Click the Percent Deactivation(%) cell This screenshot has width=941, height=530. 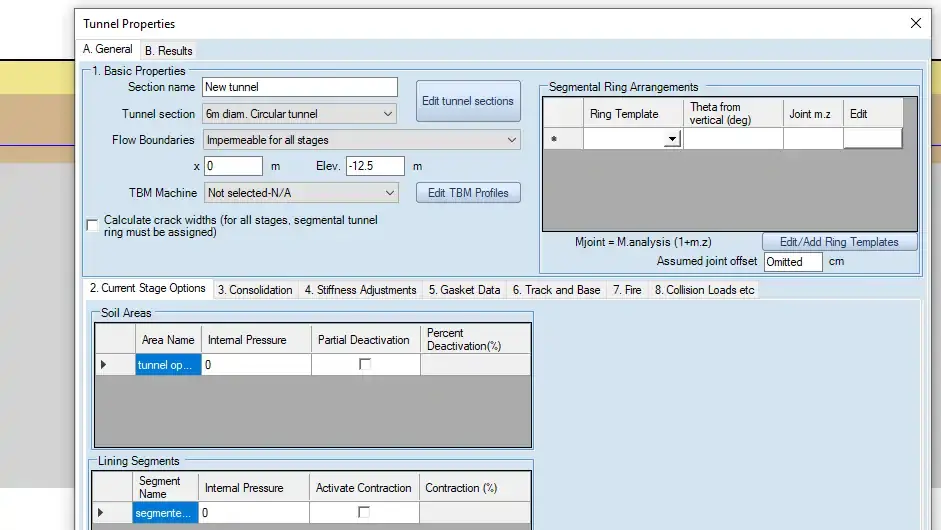475,365
